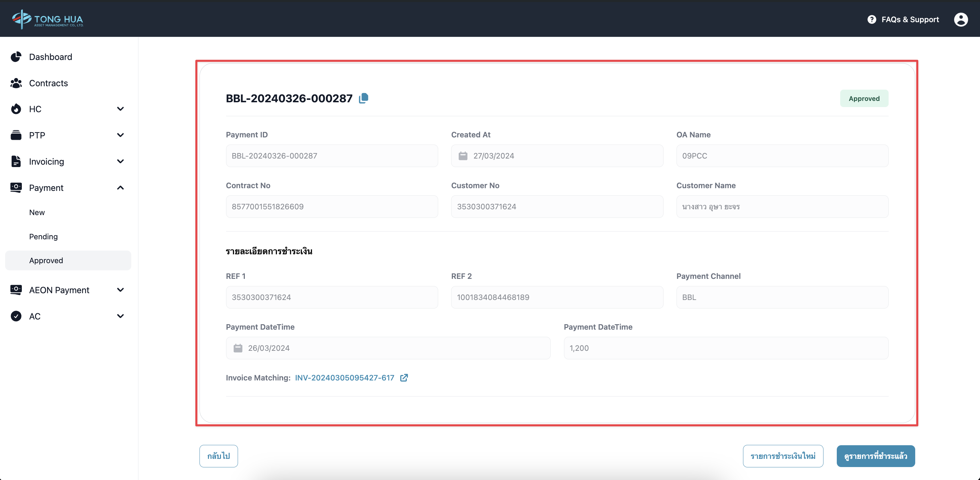Screen dimensions: 980x480
Task: Click the FAQs & Support question icon
Action: 872,19
